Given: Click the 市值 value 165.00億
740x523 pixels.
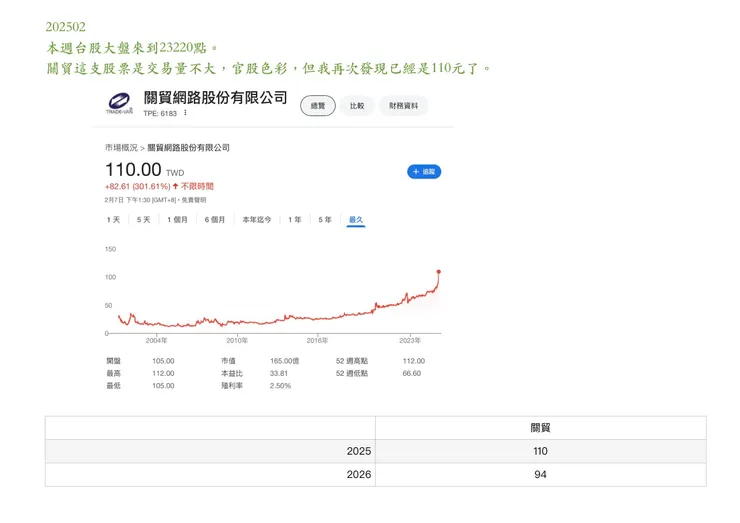Looking at the screenshot, I should click(285, 361).
